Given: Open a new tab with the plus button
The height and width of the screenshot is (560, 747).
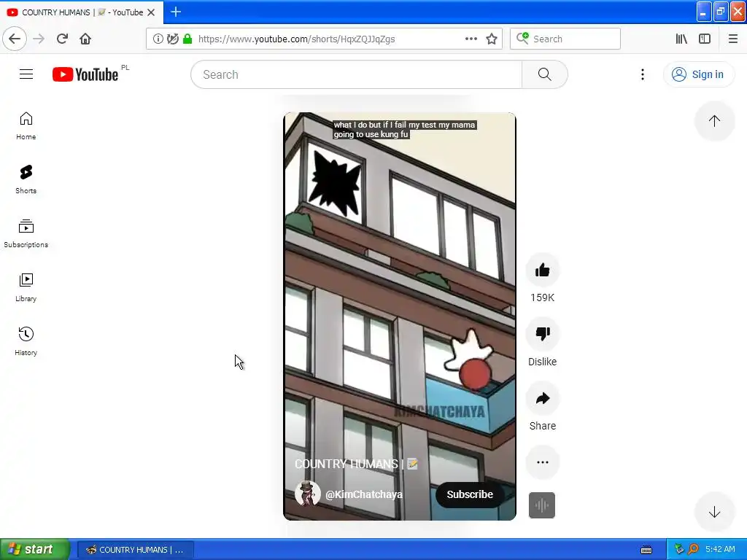Looking at the screenshot, I should [x=176, y=12].
